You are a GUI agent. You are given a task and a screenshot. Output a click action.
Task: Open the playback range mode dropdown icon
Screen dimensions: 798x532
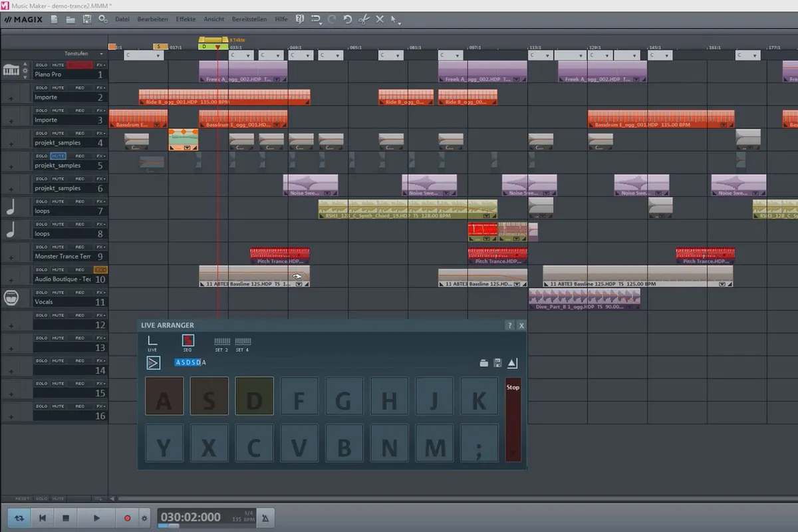coord(317,19)
